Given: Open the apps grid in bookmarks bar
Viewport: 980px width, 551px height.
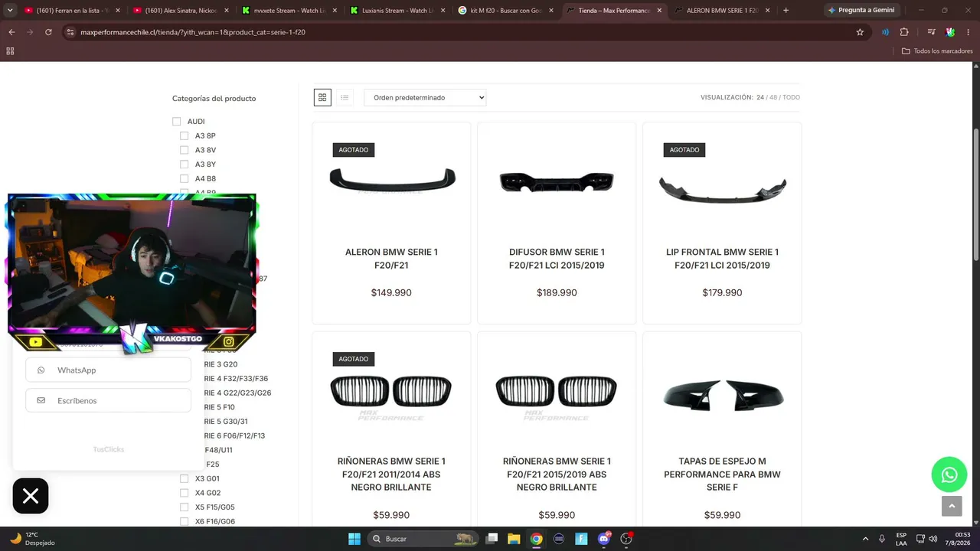Looking at the screenshot, I should [10, 51].
